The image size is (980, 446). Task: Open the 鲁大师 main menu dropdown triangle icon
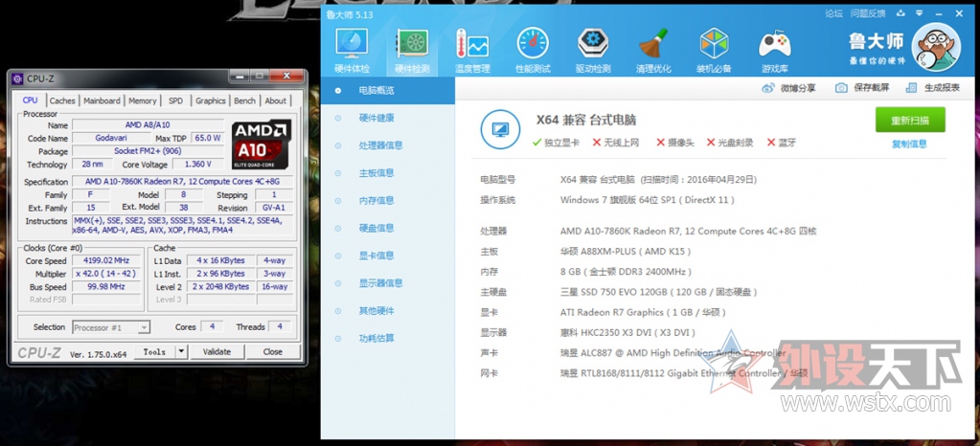coord(918,13)
